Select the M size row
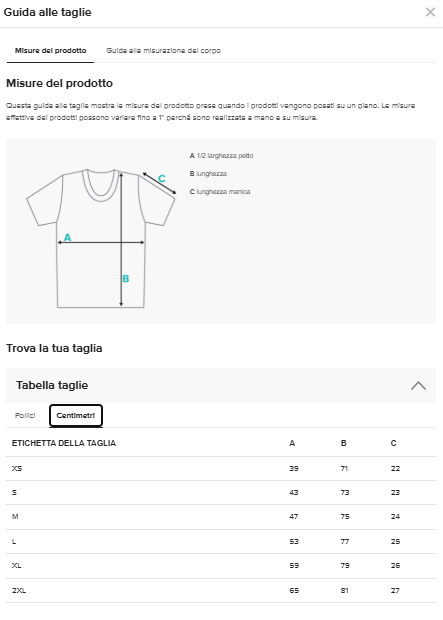443x620 pixels. click(221, 517)
